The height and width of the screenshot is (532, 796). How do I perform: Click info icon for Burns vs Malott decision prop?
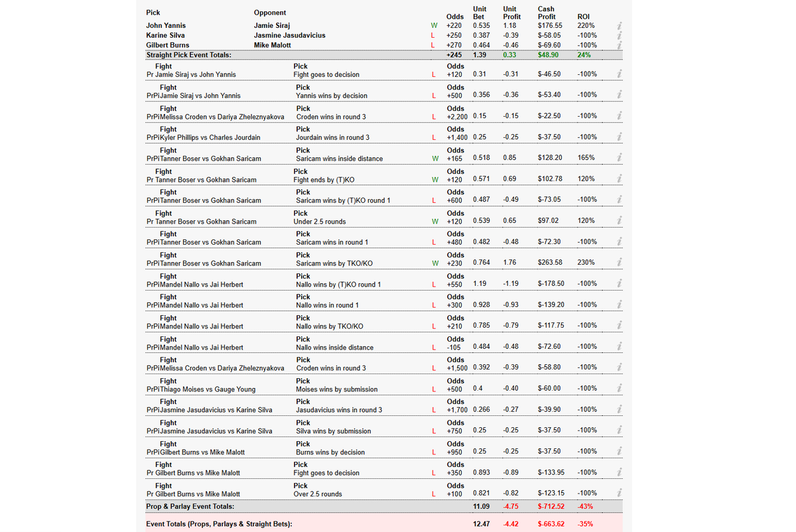[618, 473]
